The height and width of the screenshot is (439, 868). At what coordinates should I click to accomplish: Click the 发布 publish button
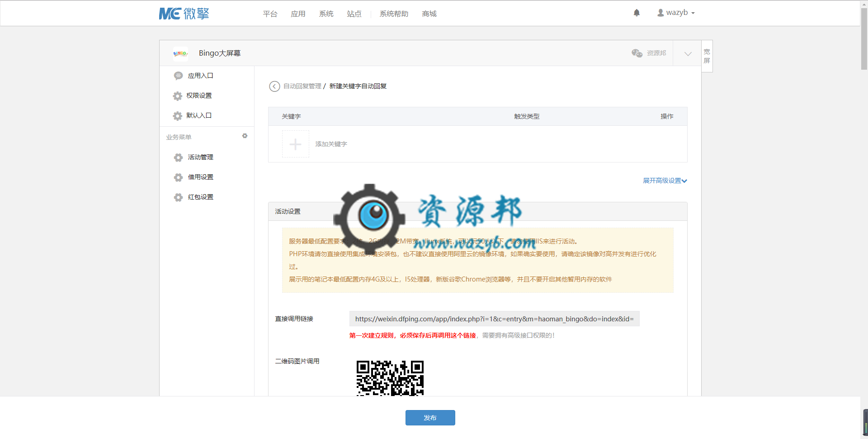pos(430,418)
